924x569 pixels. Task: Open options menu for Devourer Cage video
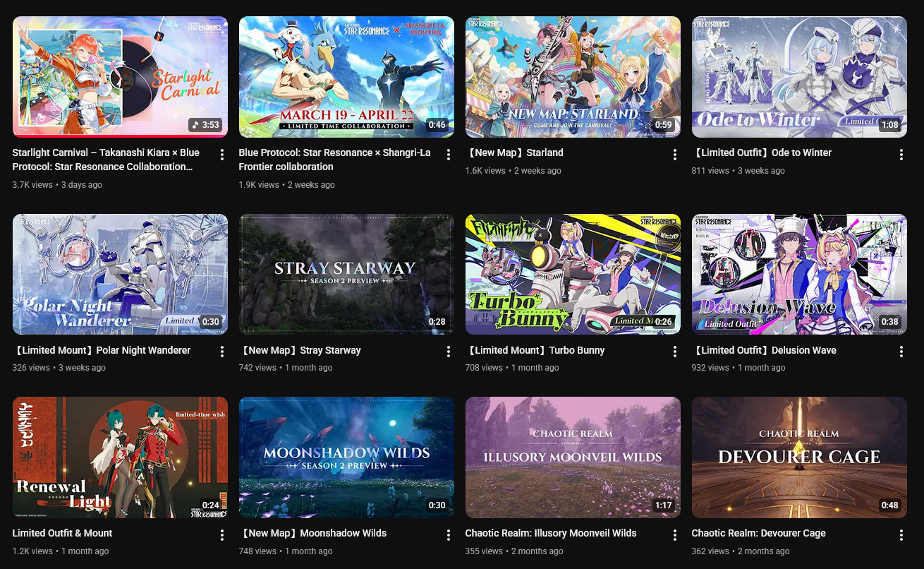click(901, 535)
